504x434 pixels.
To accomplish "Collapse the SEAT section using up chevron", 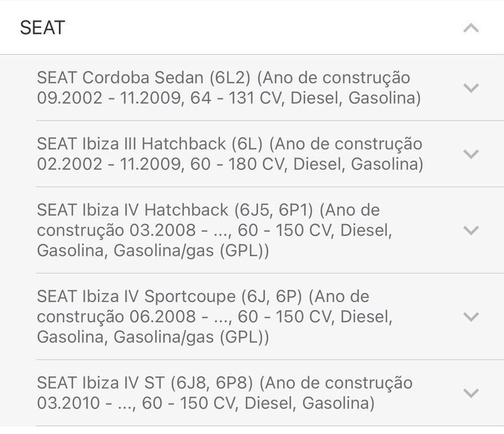I will click(x=471, y=28).
